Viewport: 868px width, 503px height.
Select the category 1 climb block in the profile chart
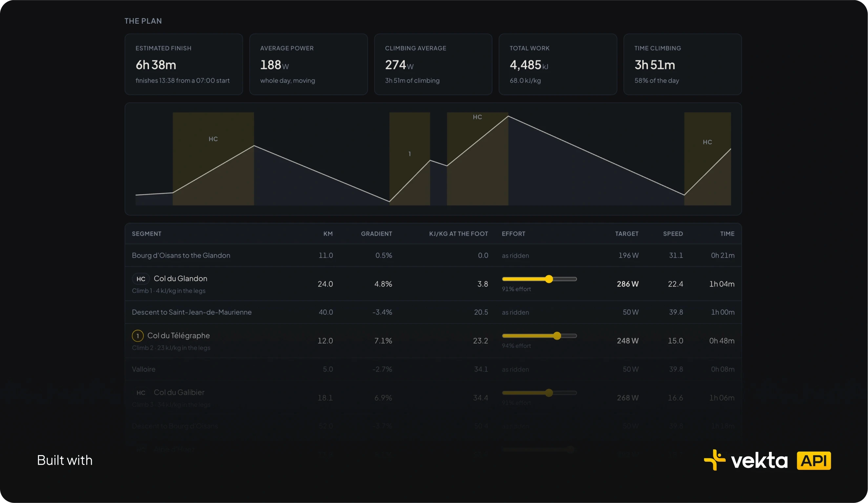coord(409,159)
